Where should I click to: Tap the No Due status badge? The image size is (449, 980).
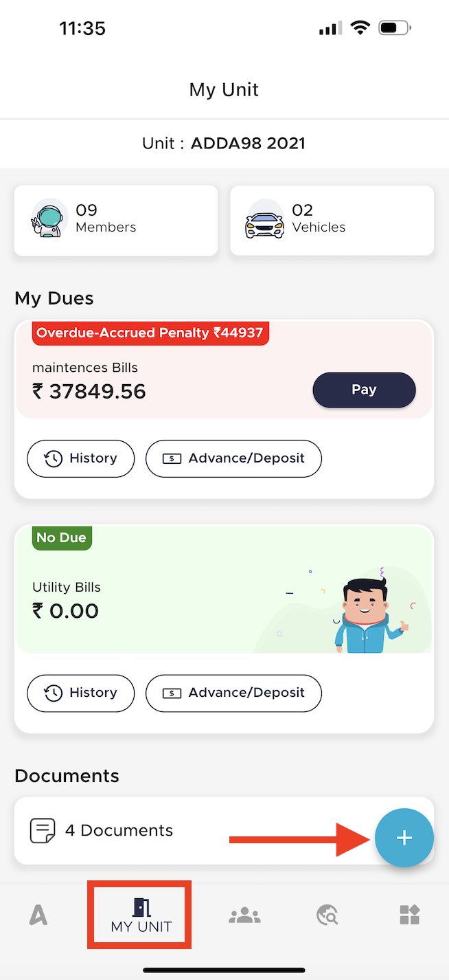(61, 538)
